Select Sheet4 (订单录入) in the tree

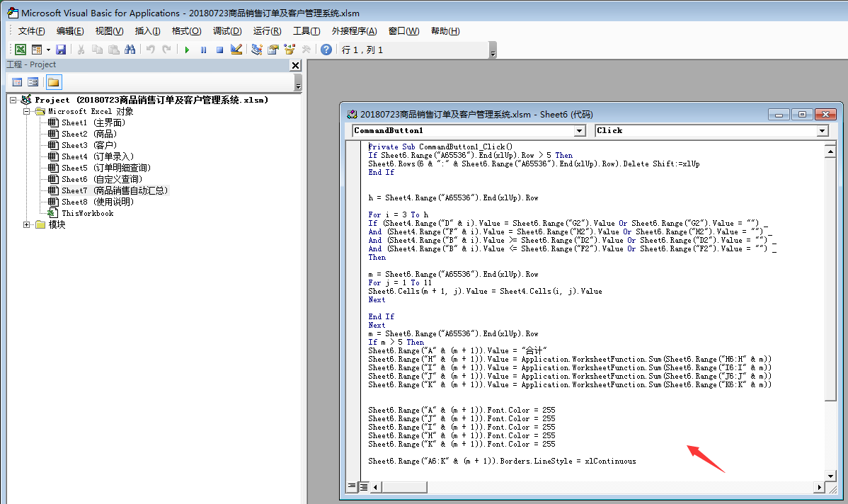point(98,157)
